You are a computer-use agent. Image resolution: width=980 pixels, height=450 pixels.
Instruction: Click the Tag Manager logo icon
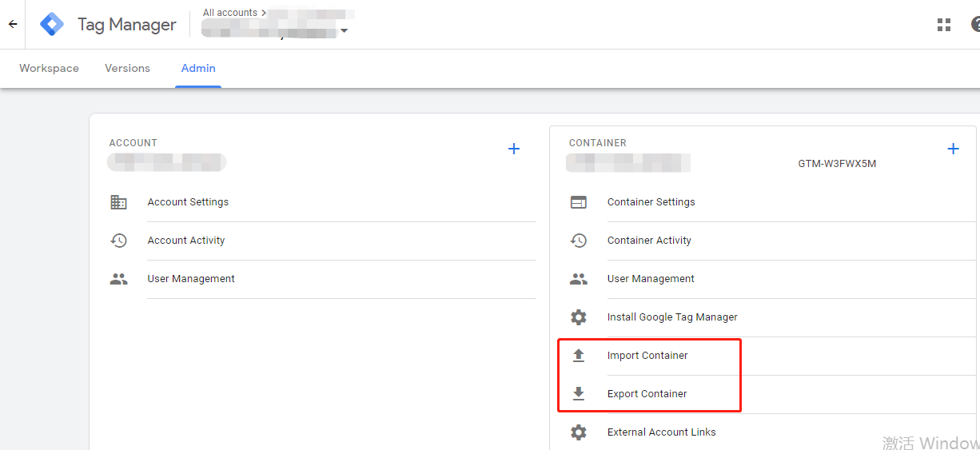pyautogui.click(x=52, y=25)
